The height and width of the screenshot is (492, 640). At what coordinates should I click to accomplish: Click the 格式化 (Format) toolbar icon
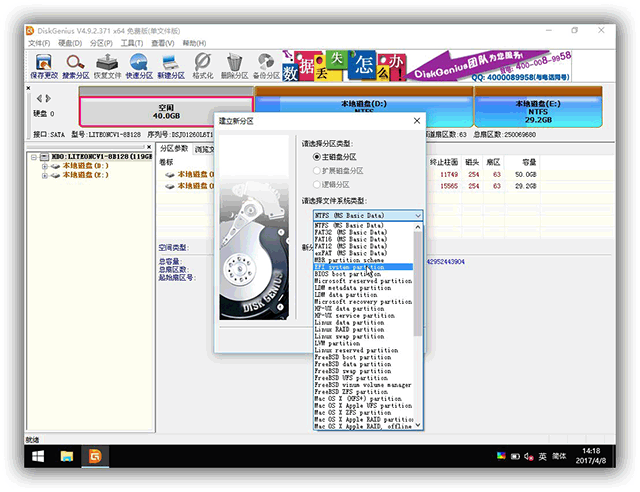(203, 66)
